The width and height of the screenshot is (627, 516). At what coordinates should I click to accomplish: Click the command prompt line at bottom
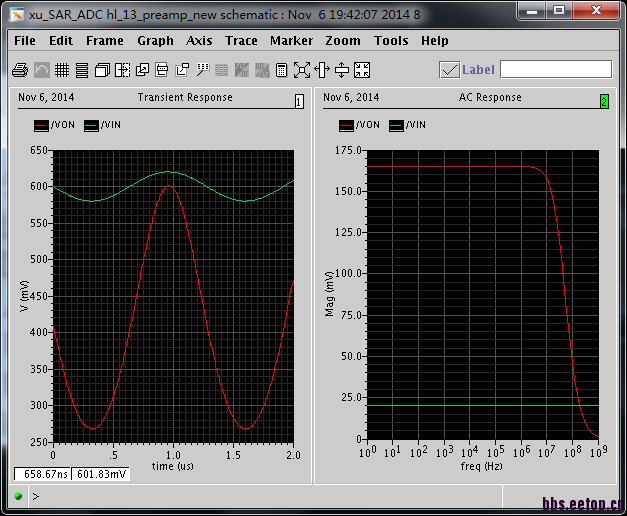click(x=264, y=496)
